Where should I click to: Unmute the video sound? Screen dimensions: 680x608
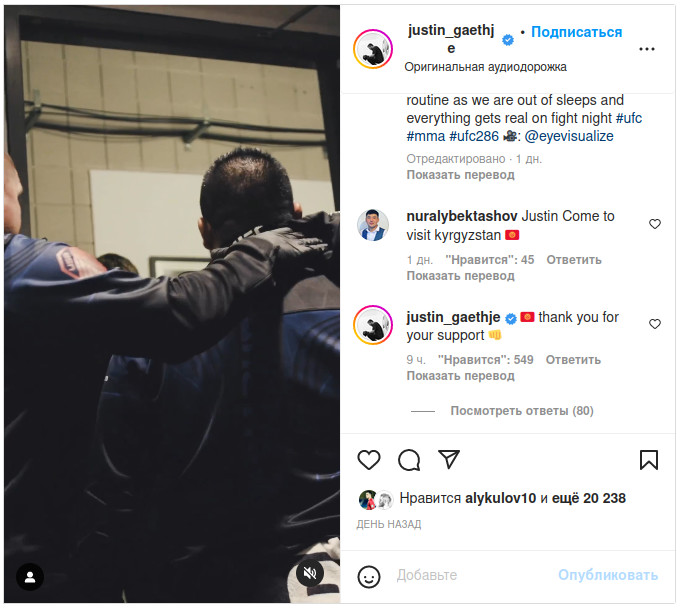310,573
